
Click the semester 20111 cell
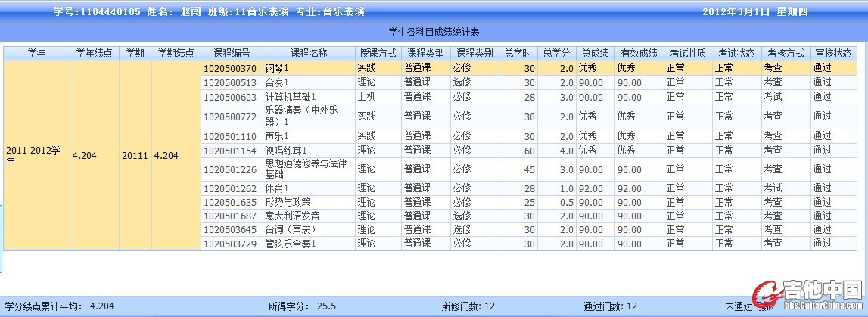click(x=135, y=155)
